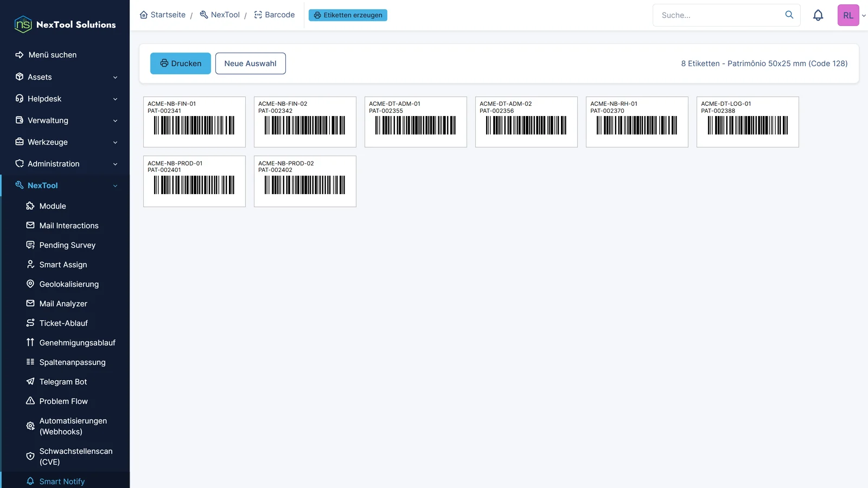The height and width of the screenshot is (488, 868).
Task: Click the Problem Flow warning icon
Action: (30, 401)
